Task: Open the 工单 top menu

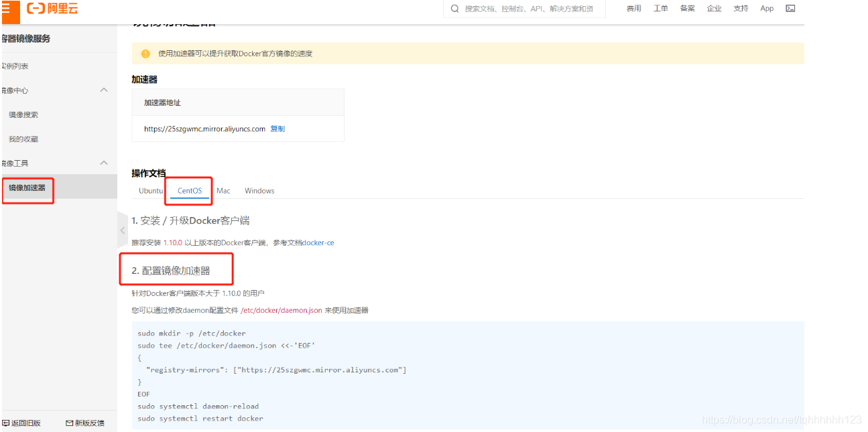Action: [661, 9]
